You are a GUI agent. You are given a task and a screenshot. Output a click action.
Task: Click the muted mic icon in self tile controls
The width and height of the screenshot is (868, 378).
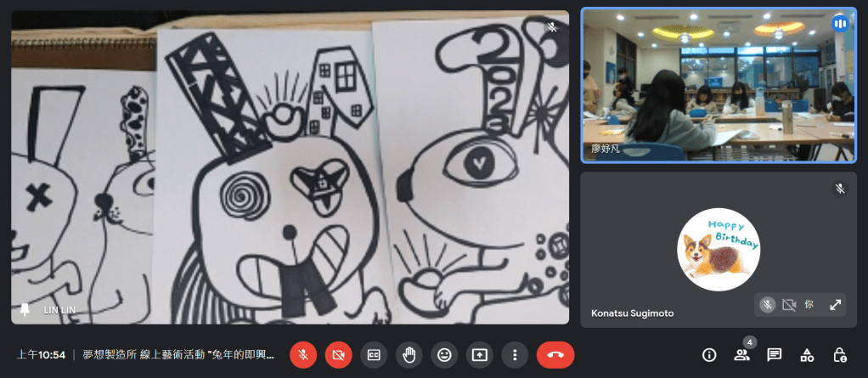coord(767,304)
